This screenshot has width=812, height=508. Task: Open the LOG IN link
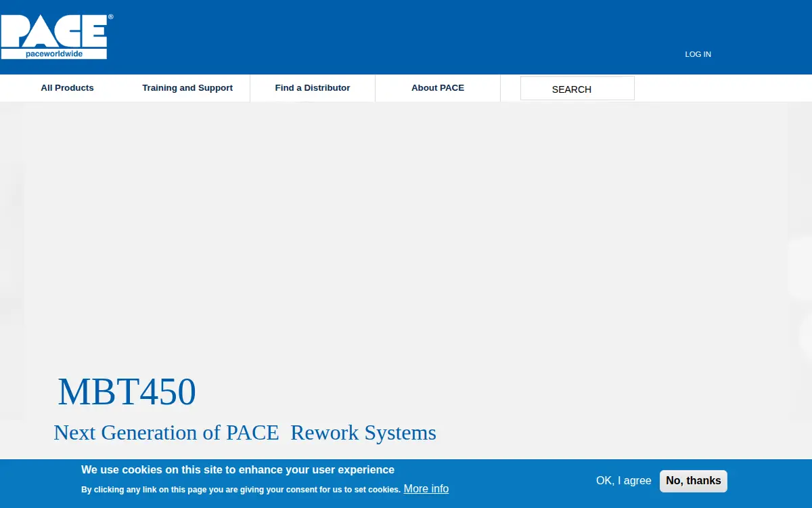point(698,54)
